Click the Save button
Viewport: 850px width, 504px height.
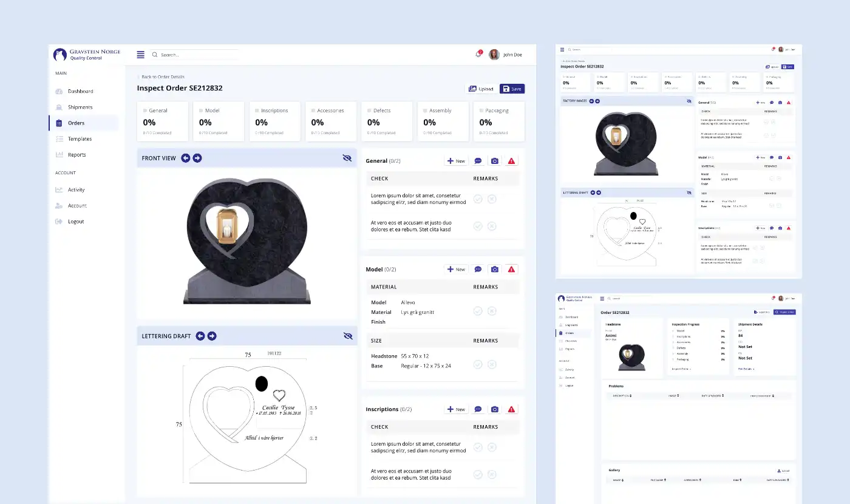pos(512,89)
